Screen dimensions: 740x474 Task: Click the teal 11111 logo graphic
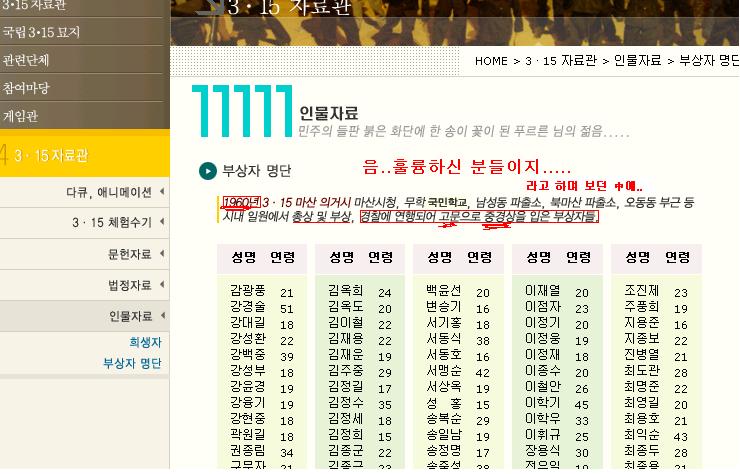243,111
